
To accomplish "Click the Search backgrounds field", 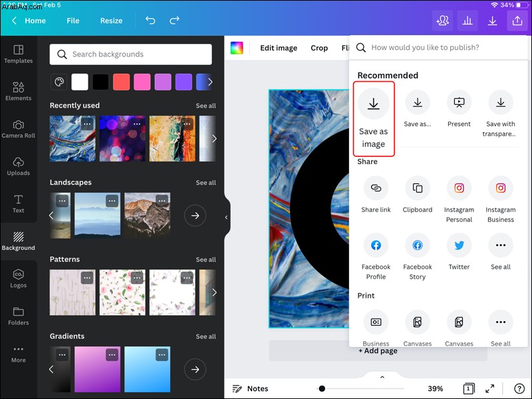I will [130, 55].
